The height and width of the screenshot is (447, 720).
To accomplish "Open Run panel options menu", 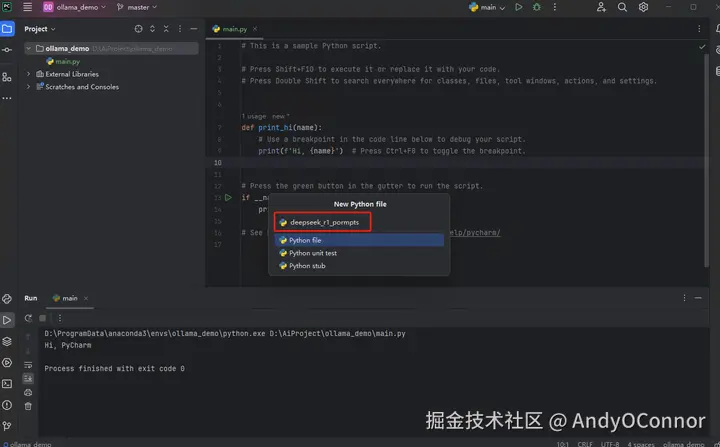I will (684, 298).
